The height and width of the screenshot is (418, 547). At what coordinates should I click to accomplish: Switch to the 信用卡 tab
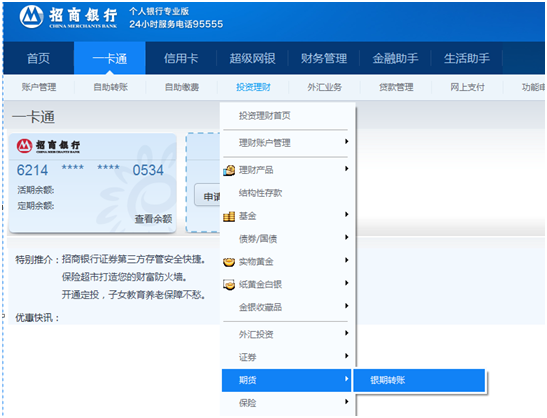[x=181, y=58]
